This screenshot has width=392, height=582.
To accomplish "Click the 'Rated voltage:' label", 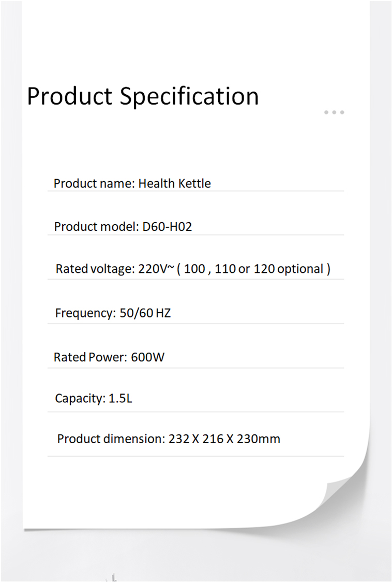I will (x=95, y=269).
